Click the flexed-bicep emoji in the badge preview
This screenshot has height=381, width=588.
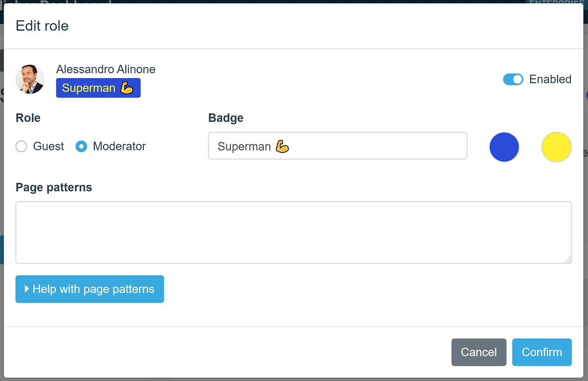pos(127,88)
